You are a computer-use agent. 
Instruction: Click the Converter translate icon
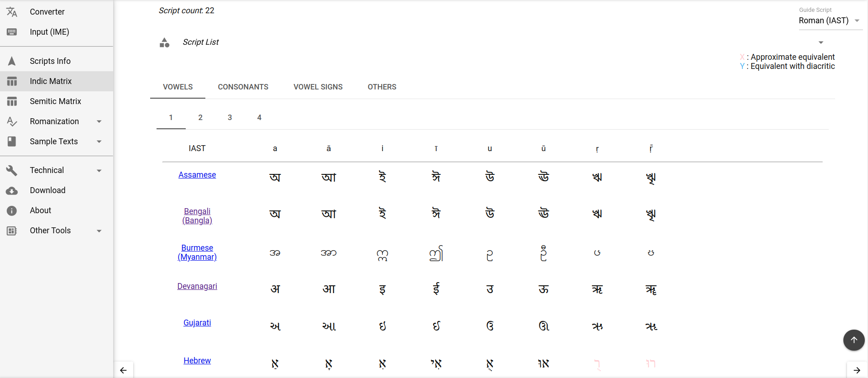(12, 12)
